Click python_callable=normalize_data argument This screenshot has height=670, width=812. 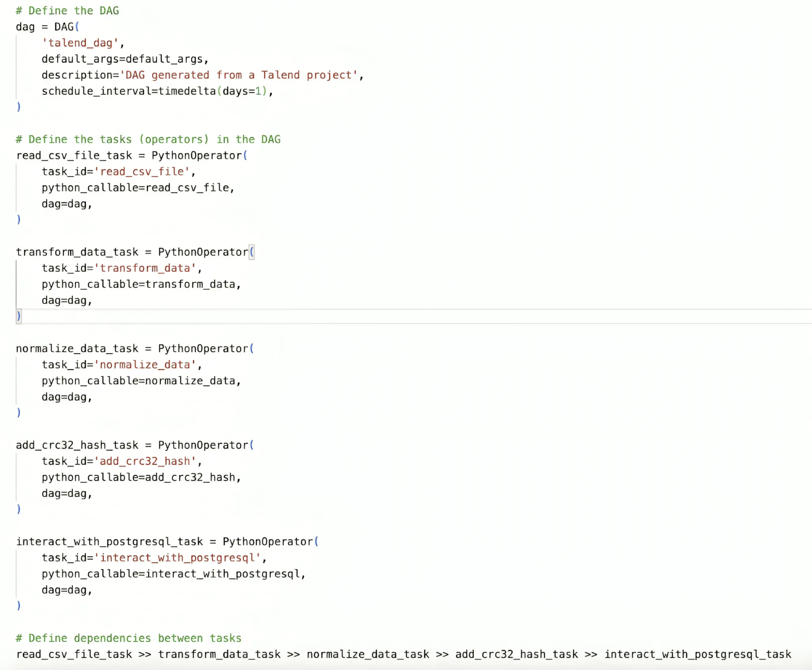141,381
